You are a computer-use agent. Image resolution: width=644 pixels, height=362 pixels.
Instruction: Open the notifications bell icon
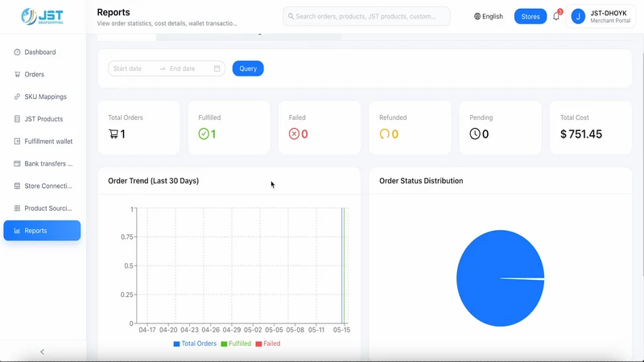tap(556, 16)
